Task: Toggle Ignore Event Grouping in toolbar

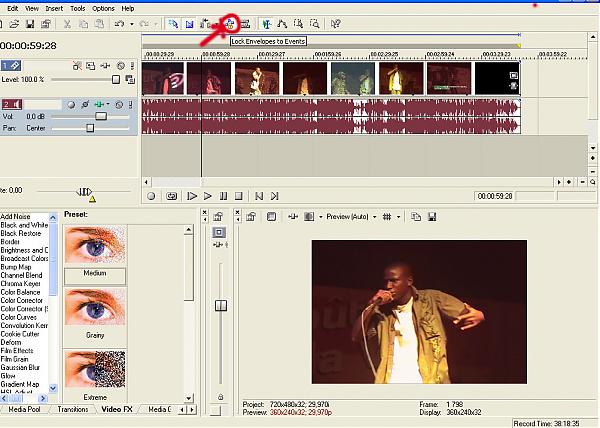Action: click(246, 24)
